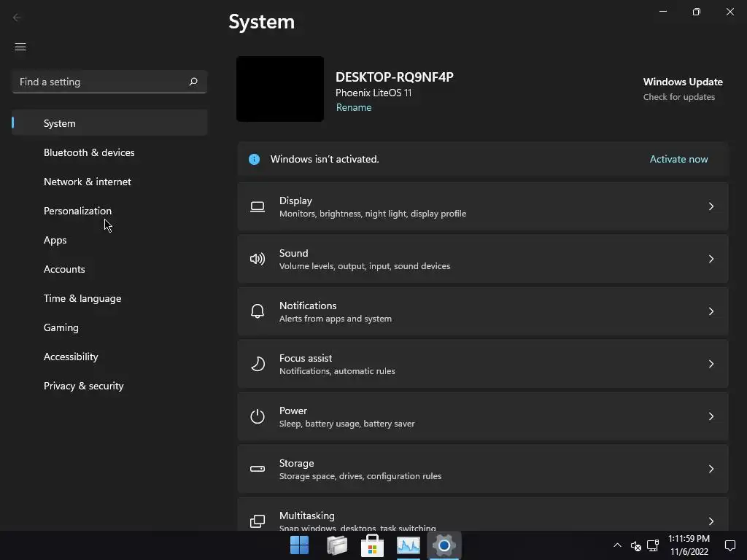Image resolution: width=747 pixels, height=560 pixels.
Task: Click the blue info icon on the activation banner
Action: click(x=255, y=159)
